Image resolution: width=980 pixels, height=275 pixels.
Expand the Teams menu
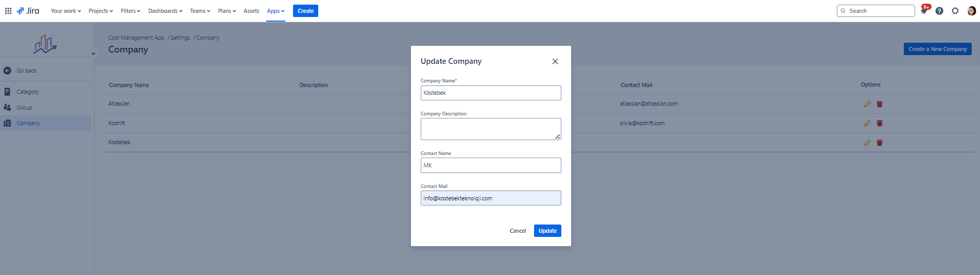(x=200, y=11)
